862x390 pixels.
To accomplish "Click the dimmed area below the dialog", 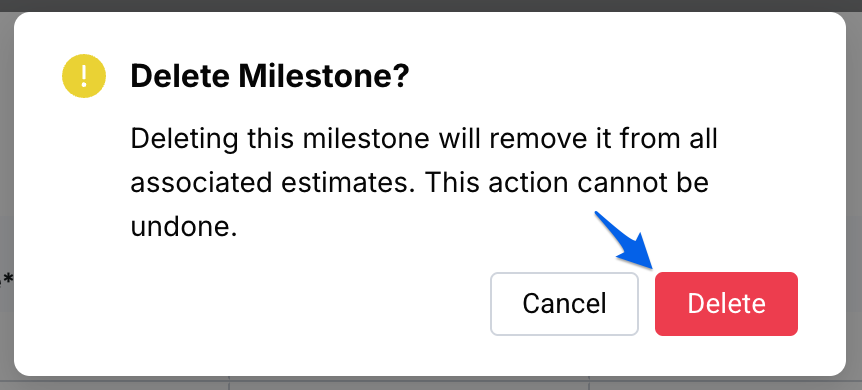I will tap(431, 383).
